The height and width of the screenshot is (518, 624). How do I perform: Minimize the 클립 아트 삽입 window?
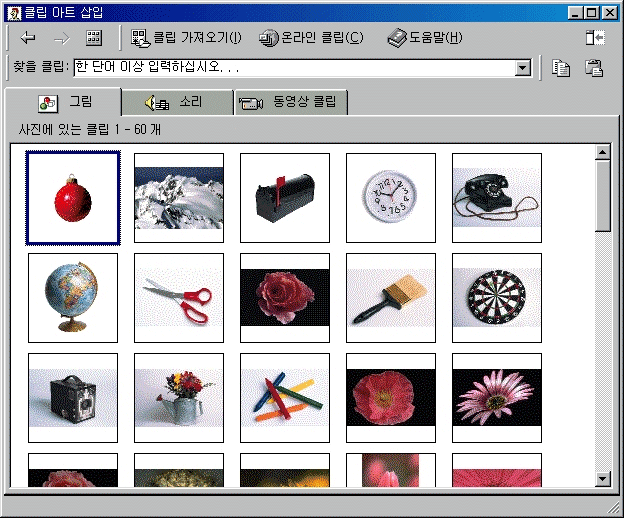point(575,13)
